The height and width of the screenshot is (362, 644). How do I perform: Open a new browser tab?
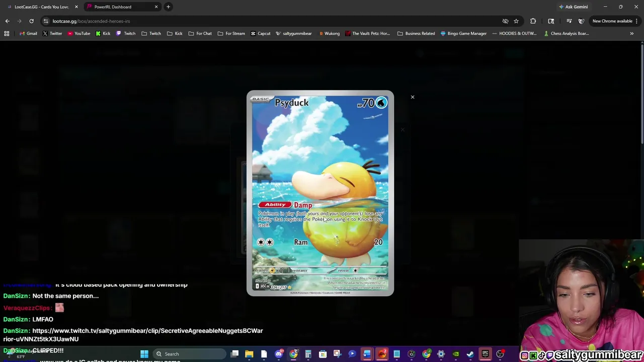[x=169, y=7]
